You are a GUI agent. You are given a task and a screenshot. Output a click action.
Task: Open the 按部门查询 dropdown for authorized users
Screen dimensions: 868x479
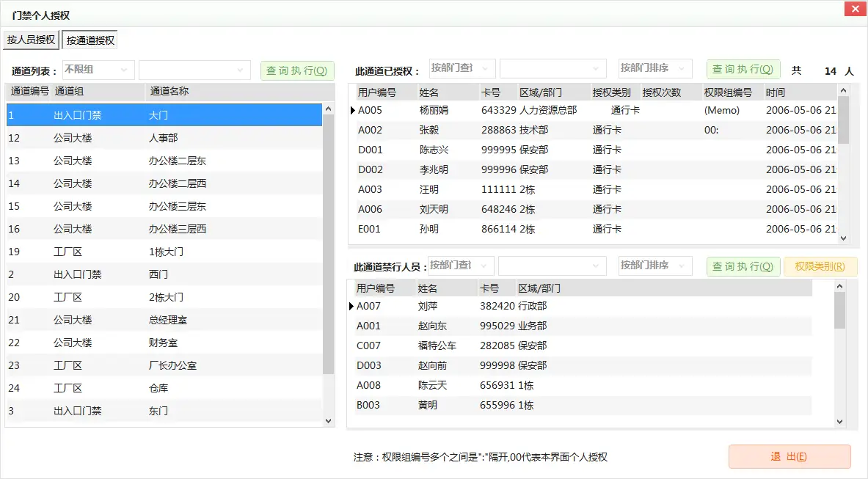pyautogui.click(x=462, y=67)
